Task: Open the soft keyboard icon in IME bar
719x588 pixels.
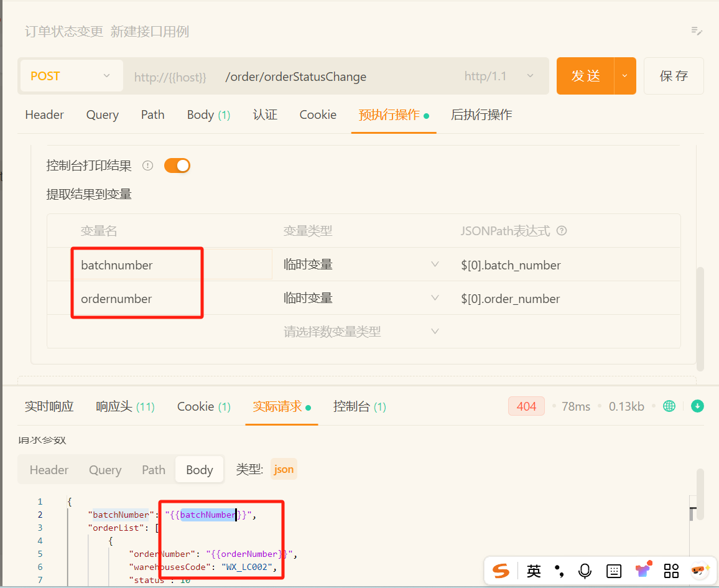Action: (x=613, y=571)
